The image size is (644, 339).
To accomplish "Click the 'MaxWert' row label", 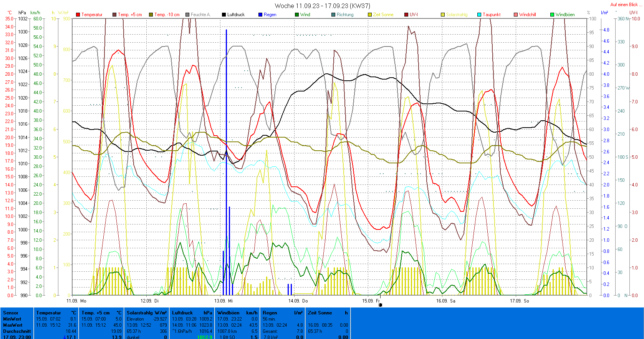I will click(x=13, y=325).
